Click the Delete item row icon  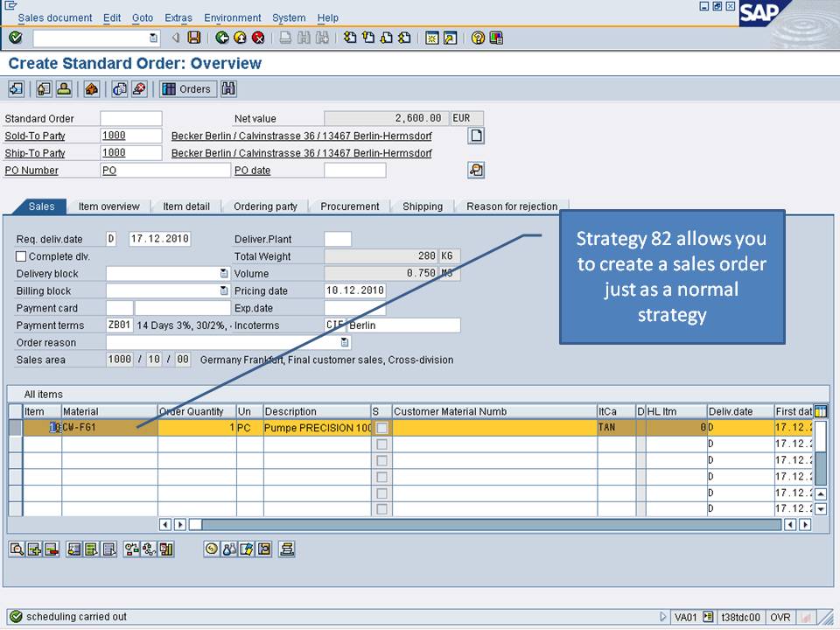52,549
